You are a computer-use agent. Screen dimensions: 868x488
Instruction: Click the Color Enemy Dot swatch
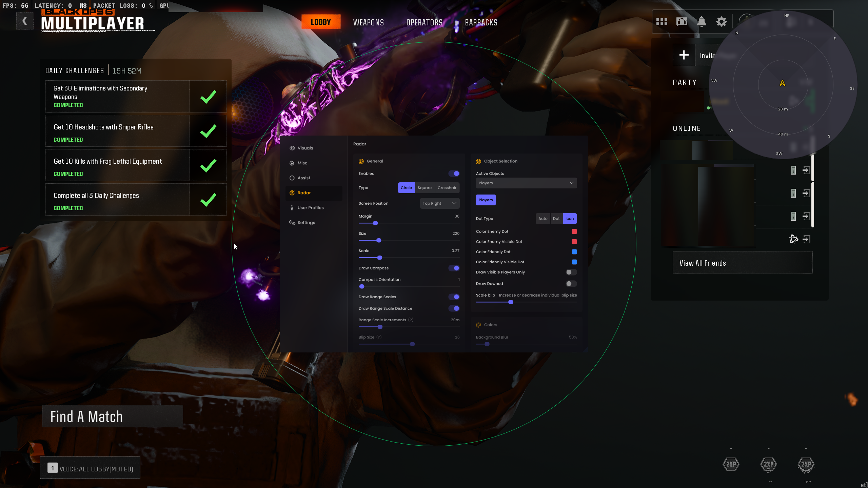click(x=574, y=231)
